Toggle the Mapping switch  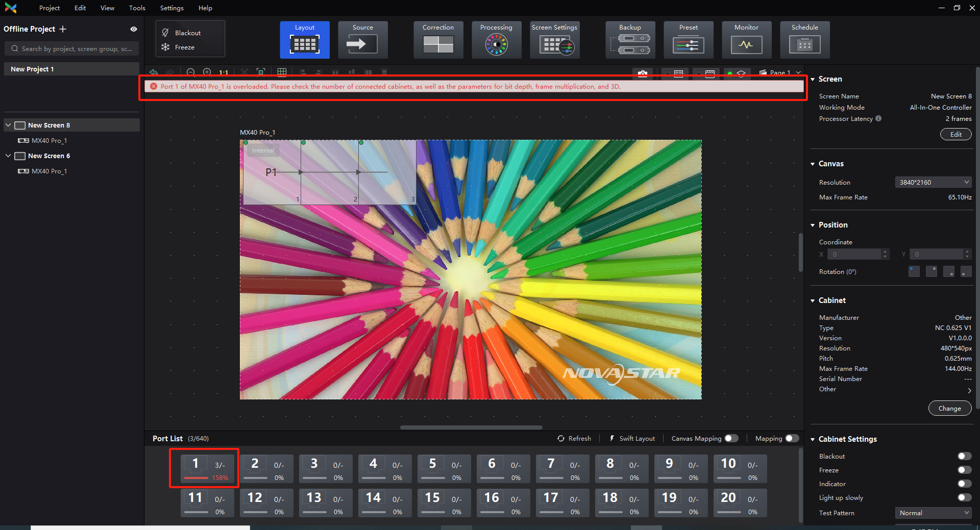(792, 438)
